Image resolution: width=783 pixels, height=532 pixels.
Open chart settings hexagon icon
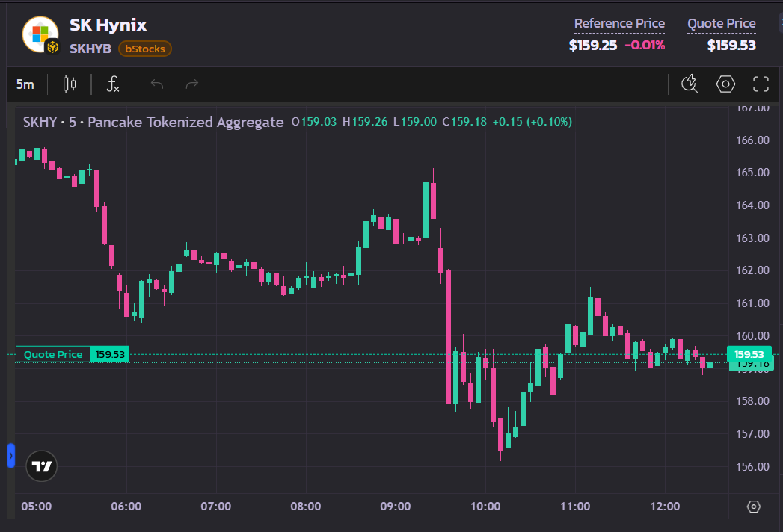coord(725,84)
